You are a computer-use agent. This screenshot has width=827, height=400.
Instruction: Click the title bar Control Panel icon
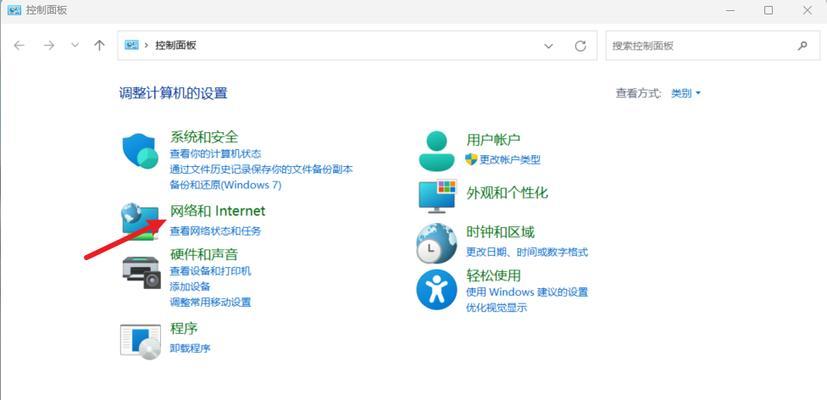point(14,10)
